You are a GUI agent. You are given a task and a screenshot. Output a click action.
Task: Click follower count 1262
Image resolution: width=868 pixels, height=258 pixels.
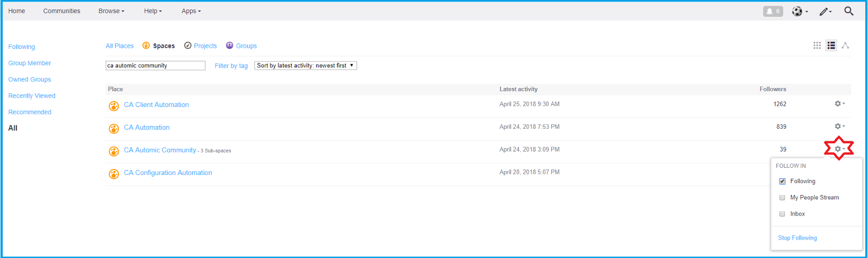coord(780,104)
